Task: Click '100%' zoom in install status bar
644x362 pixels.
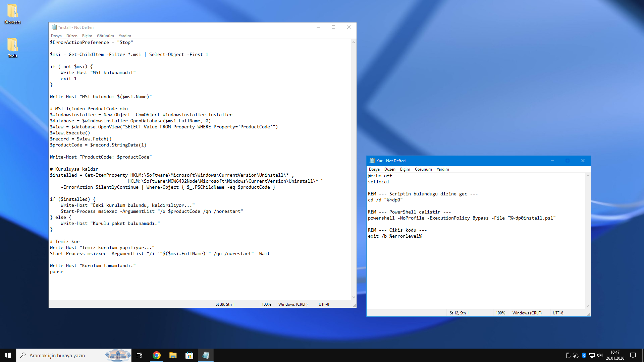Action: tap(266, 304)
